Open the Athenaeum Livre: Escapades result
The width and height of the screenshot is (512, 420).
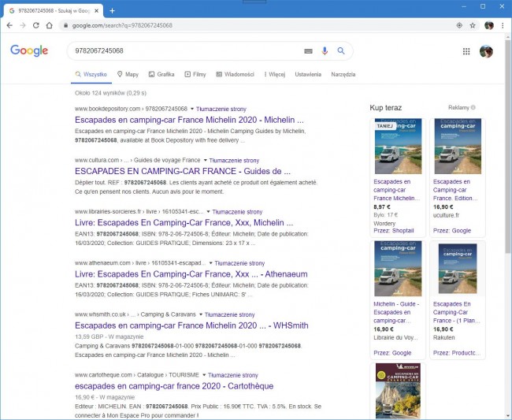pos(191,274)
